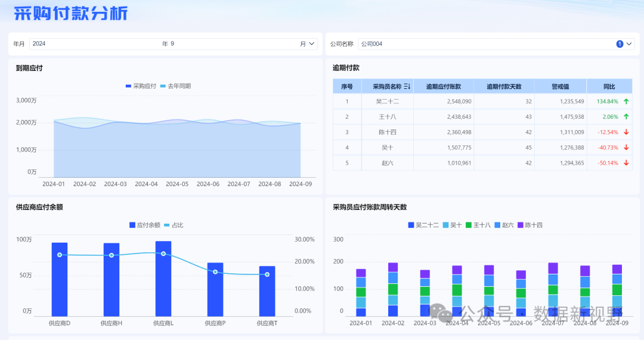Image resolution: width=644 pixels, height=340 pixels.
Task: Click the blue selected-count badge in company filter
Action: pyautogui.click(x=620, y=44)
